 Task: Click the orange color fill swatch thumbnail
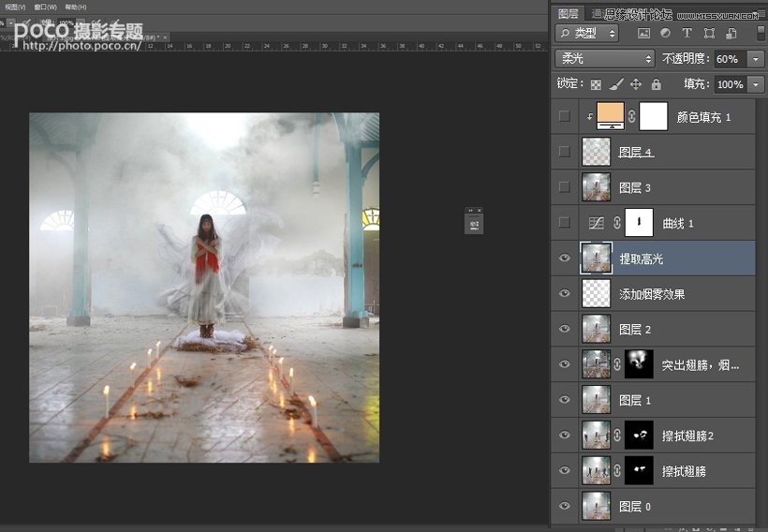click(x=611, y=116)
